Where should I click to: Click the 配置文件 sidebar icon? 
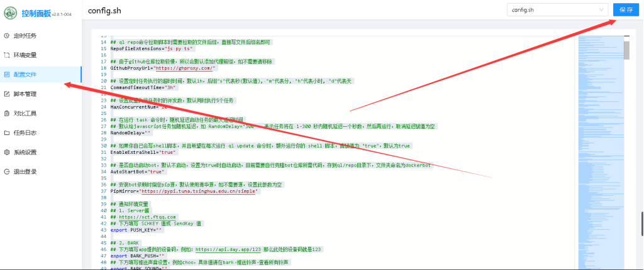click(x=7, y=74)
